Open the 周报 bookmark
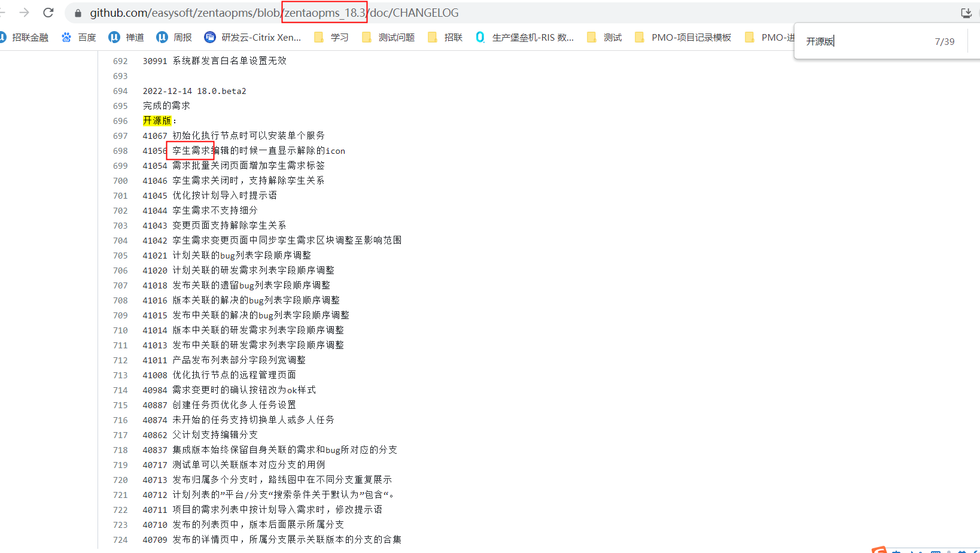The width and height of the screenshot is (980, 553). pos(174,37)
